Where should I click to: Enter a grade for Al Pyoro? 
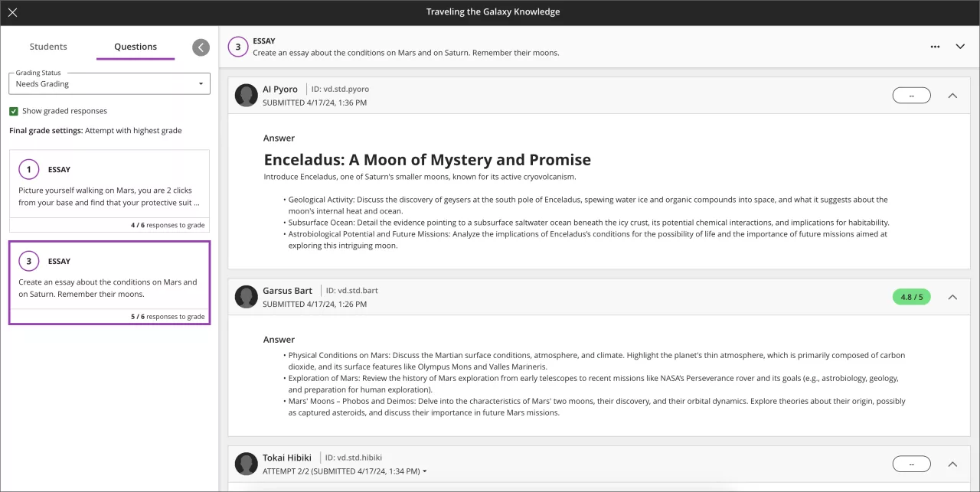tap(911, 96)
